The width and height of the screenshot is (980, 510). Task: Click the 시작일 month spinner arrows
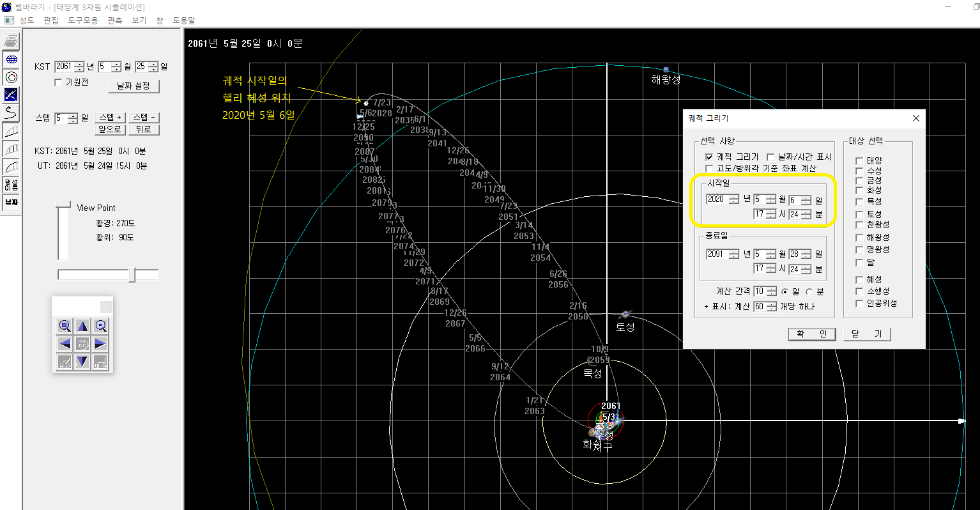click(x=771, y=199)
